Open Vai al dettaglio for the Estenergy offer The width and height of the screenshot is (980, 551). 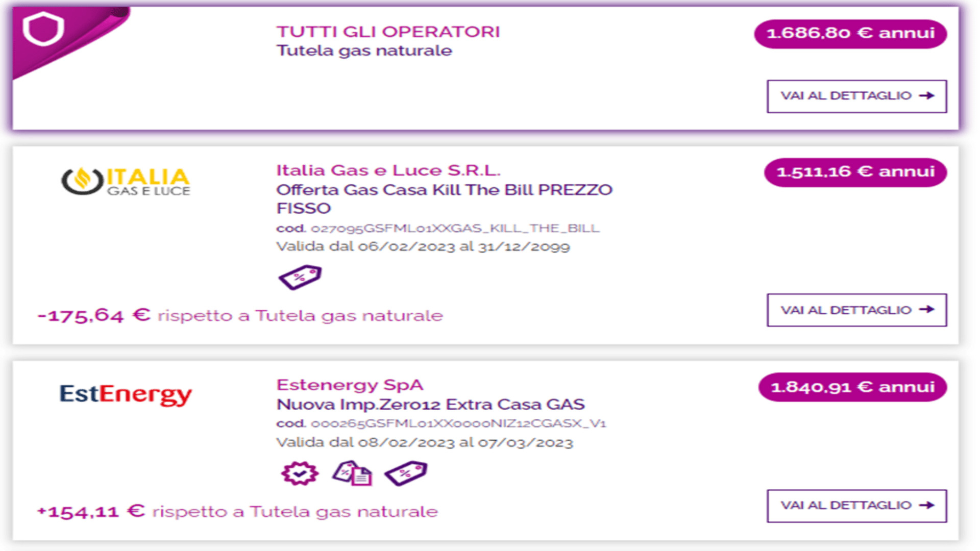(856, 506)
